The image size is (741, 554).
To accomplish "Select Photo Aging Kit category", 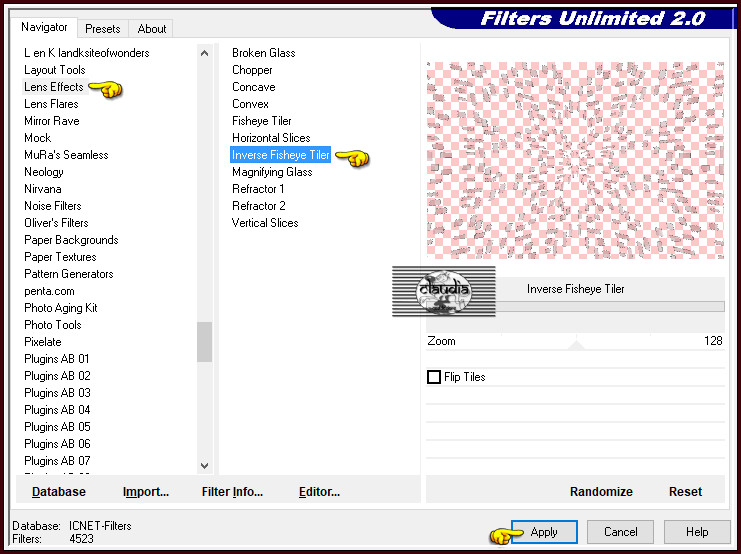I will pos(60,308).
